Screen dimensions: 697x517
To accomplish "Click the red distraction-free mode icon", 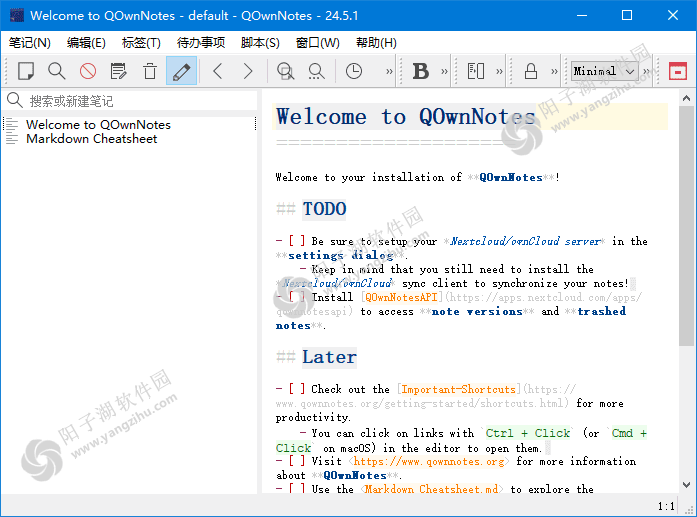I will coord(678,71).
